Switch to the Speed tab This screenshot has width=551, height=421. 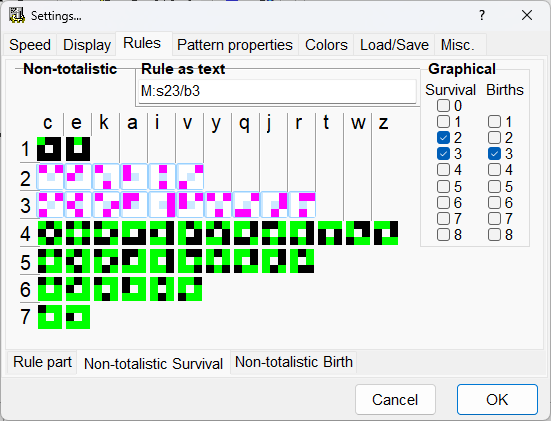30,45
